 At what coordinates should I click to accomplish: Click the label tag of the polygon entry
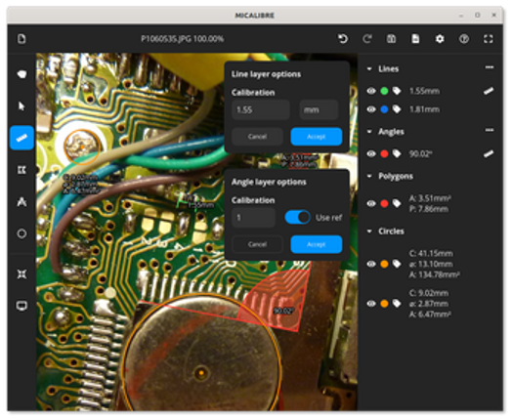tap(397, 203)
